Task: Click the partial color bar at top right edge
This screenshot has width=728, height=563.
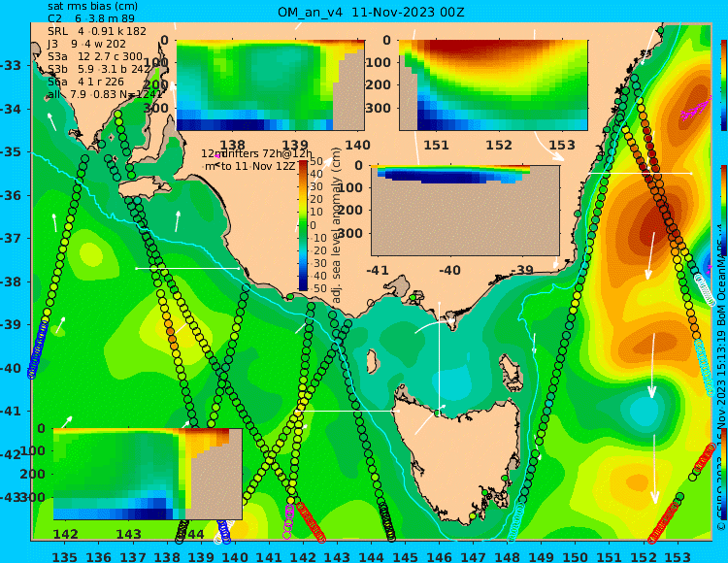Action: coord(723,85)
